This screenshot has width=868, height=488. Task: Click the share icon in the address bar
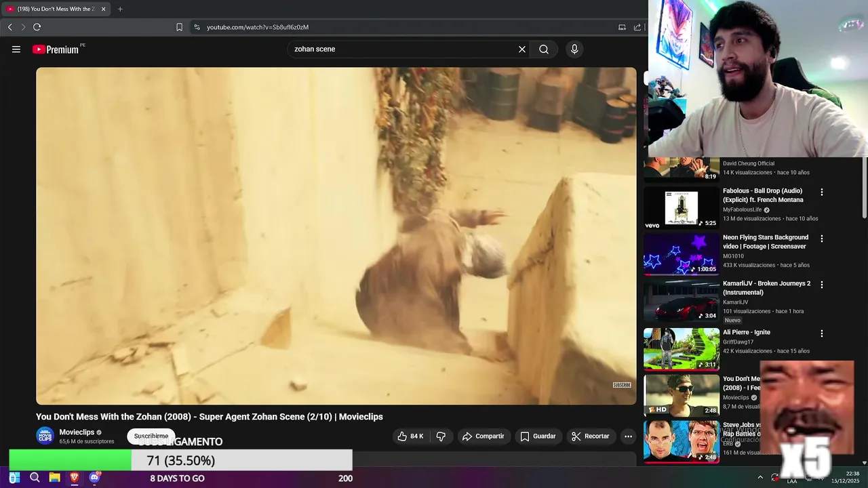(637, 27)
